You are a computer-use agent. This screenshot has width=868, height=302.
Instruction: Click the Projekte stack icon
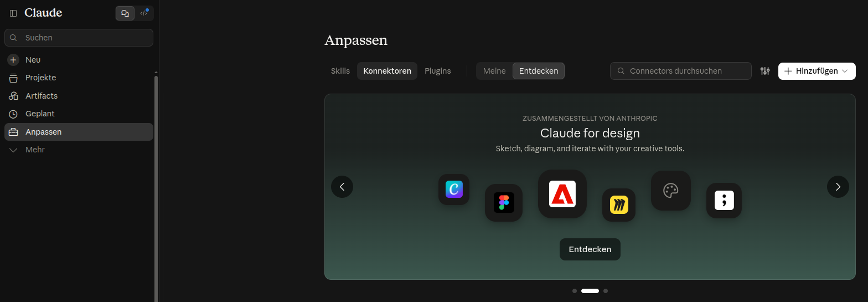tap(14, 78)
